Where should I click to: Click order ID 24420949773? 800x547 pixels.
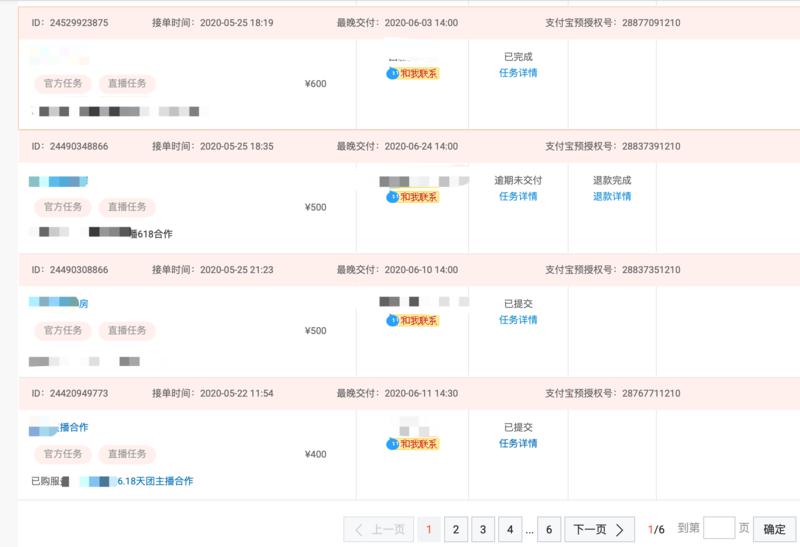pyautogui.click(x=70, y=393)
